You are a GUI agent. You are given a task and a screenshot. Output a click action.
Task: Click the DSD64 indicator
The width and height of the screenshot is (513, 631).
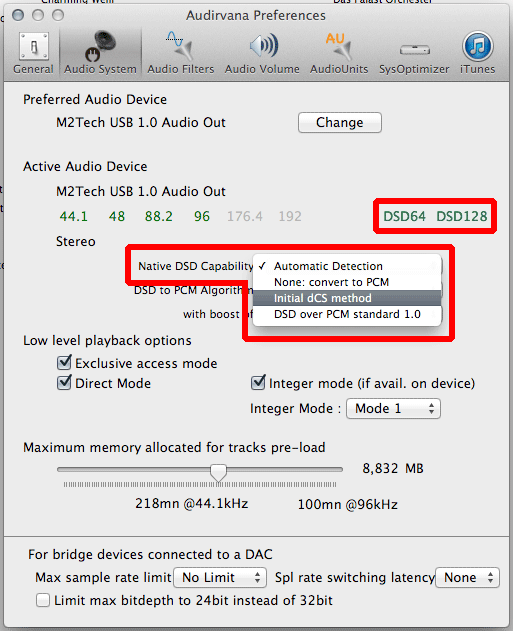(x=404, y=217)
